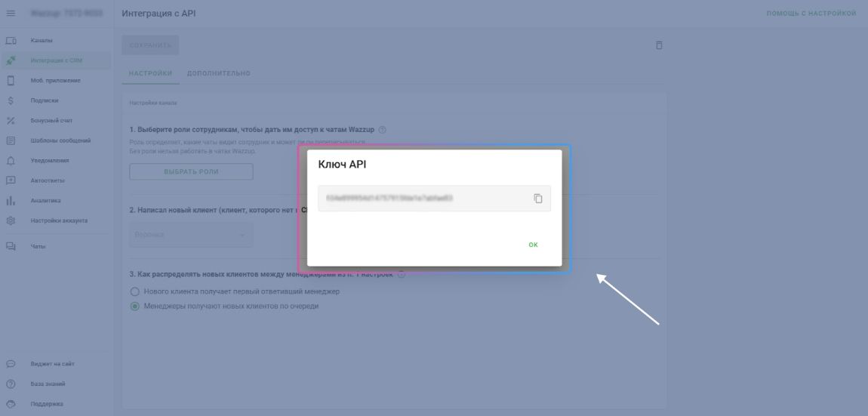
Task: Click the Уведомления bell icon
Action: click(x=11, y=161)
